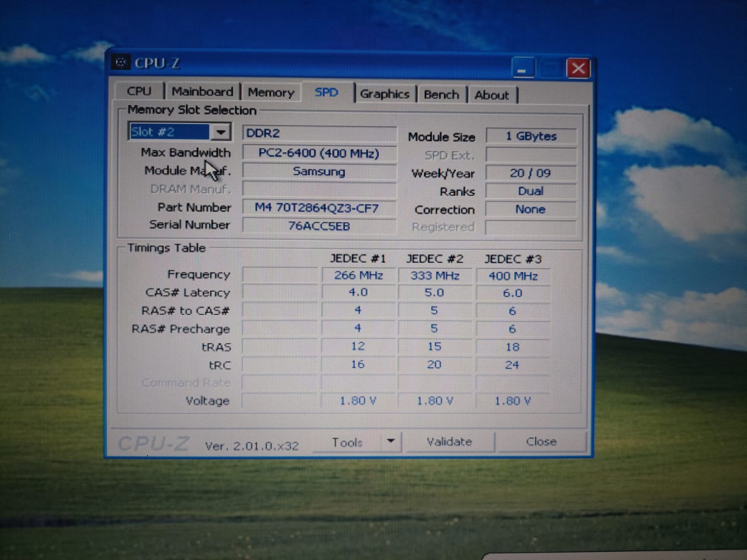Click the CPU-Z title bar icon
The height and width of the screenshot is (560, 747).
pos(121,62)
